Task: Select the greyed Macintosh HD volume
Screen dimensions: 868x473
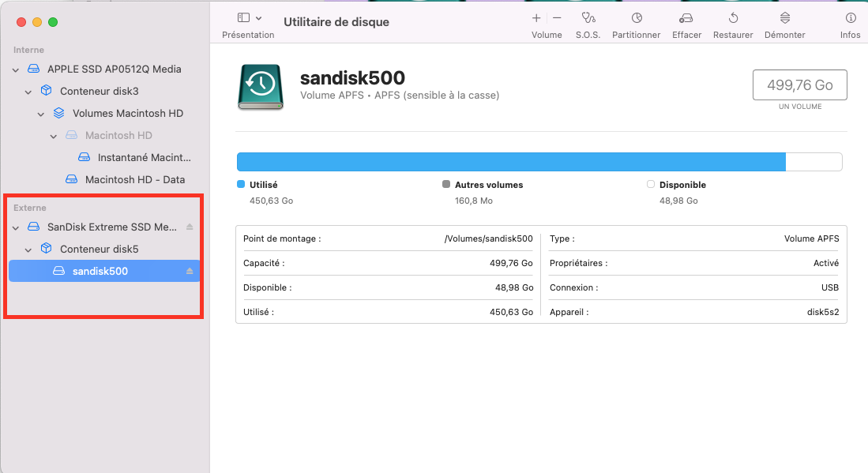Action: (118, 136)
